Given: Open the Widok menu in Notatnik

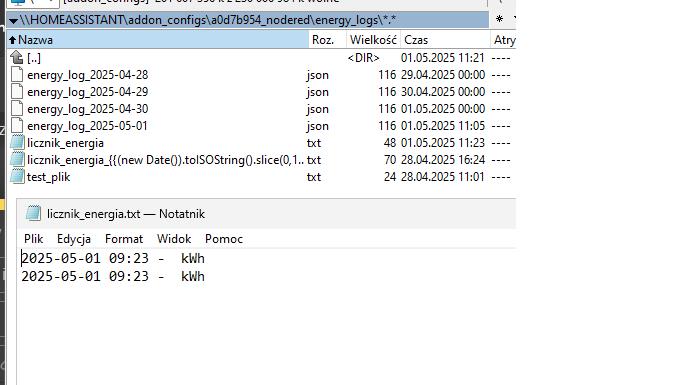Looking at the screenshot, I should pos(174,239).
